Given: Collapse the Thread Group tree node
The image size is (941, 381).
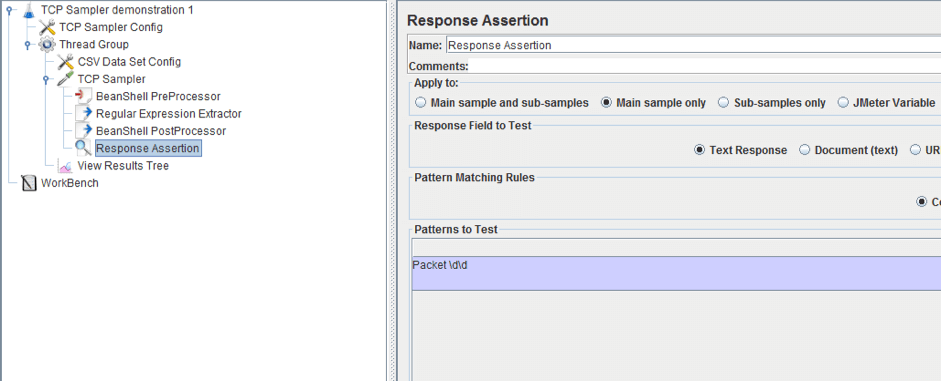Looking at the screenshot, I should click(27, 44).
